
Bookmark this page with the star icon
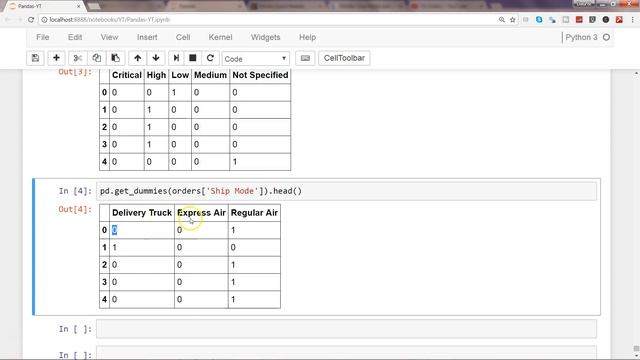point(513,20)
